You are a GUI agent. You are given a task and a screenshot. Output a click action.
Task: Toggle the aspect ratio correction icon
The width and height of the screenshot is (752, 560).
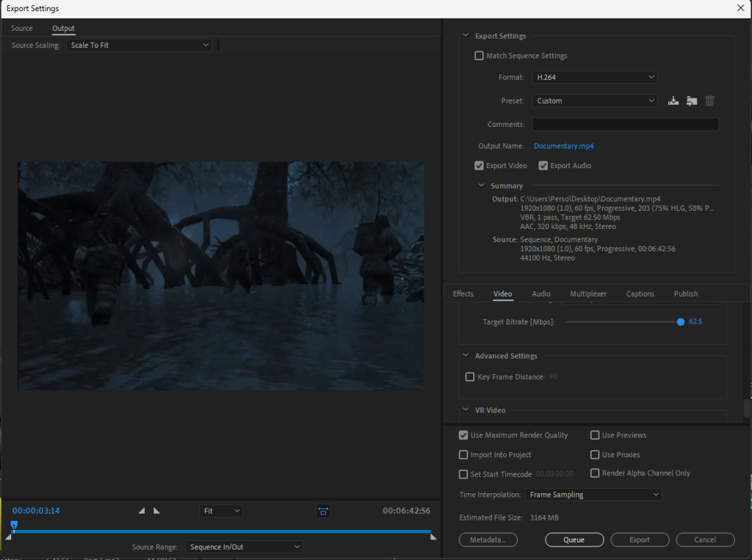click(x=323, y=511)
